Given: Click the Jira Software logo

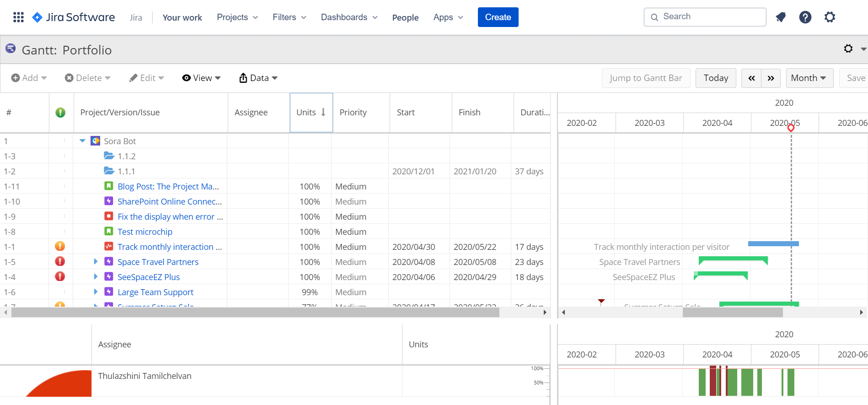Looking at the screenshot, I should click(74, 17).
